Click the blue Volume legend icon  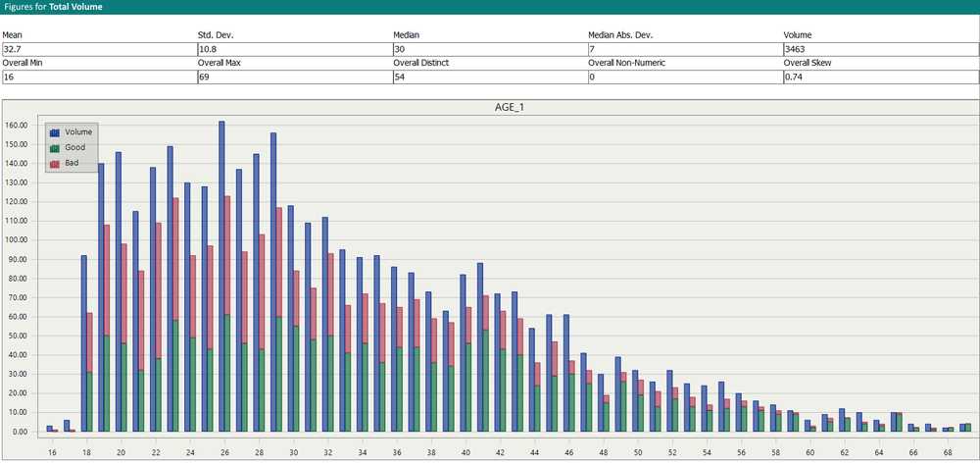(x=54, y=132)
